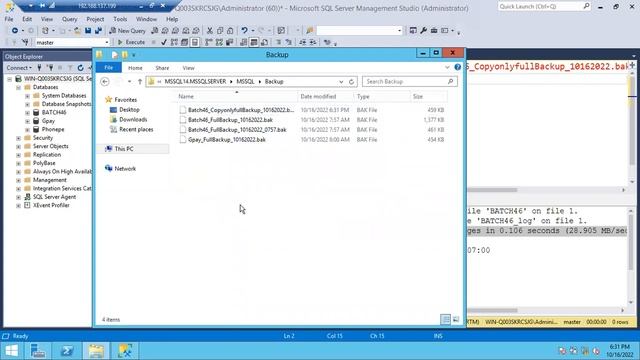Click the Cut scissors icon
The image size is (640, 360).
point(210,31)
